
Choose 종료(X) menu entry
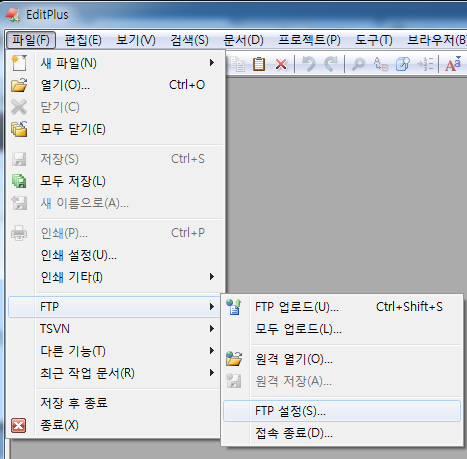pos(114,425)
